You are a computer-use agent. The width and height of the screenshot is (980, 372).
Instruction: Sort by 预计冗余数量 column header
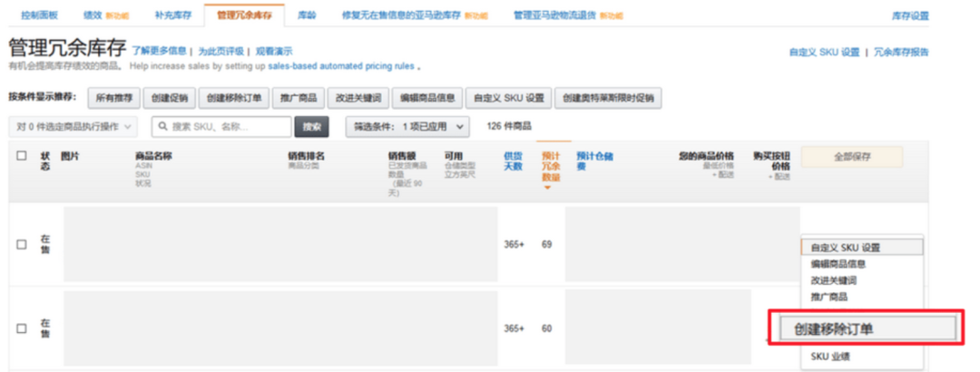click(x=551, y=166)
